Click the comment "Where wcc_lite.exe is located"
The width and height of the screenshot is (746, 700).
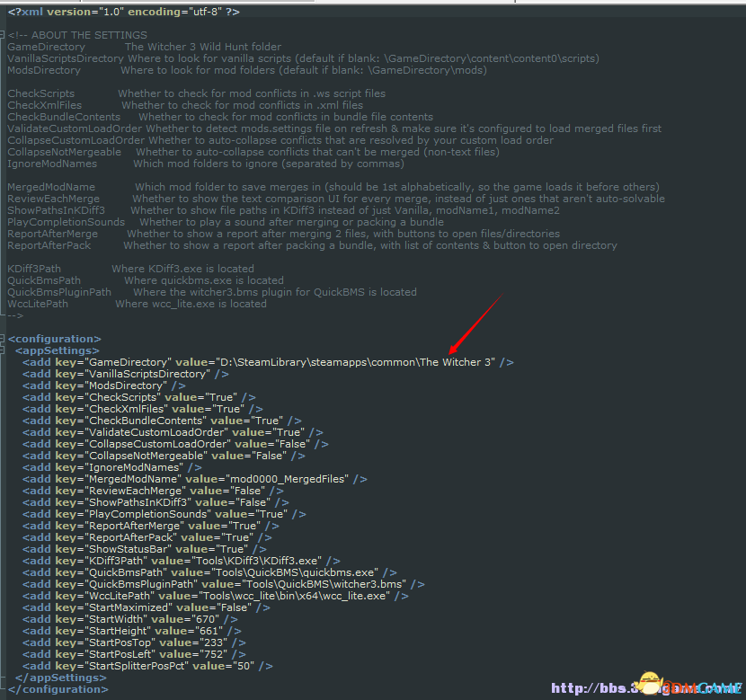(191, 304)
